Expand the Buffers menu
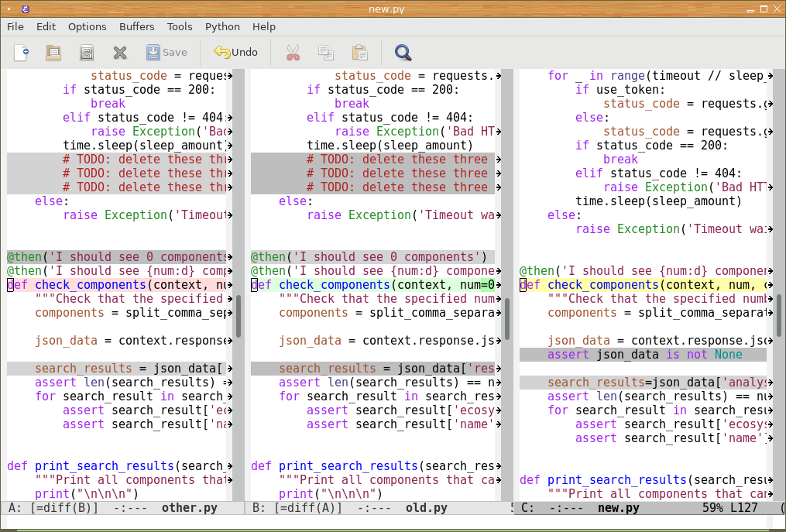 click(x=136, y=26)
